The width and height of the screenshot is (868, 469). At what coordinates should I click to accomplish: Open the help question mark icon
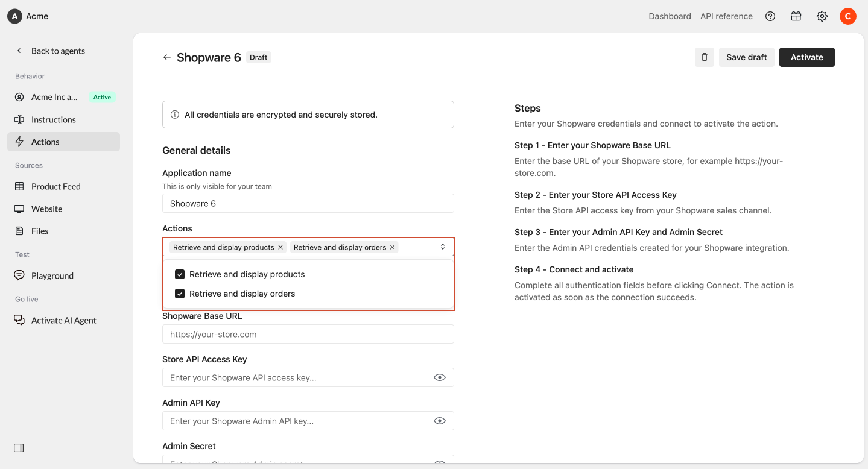point(770,16)
